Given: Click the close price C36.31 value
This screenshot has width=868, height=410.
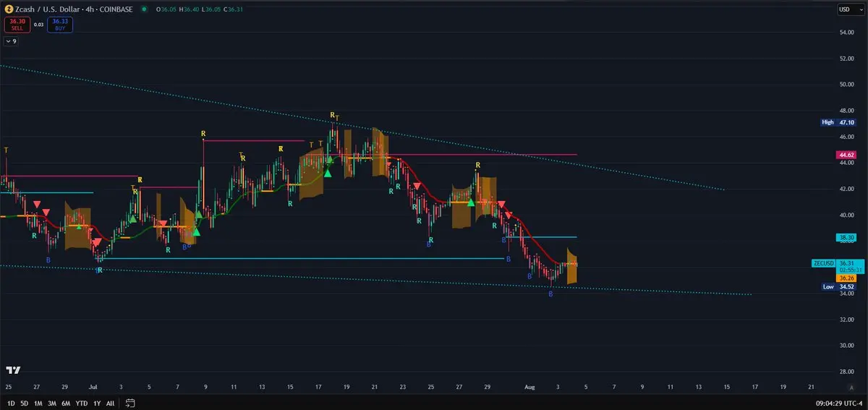Looking at the screenshot, I should pyautogui.click(x=234, y=9).
